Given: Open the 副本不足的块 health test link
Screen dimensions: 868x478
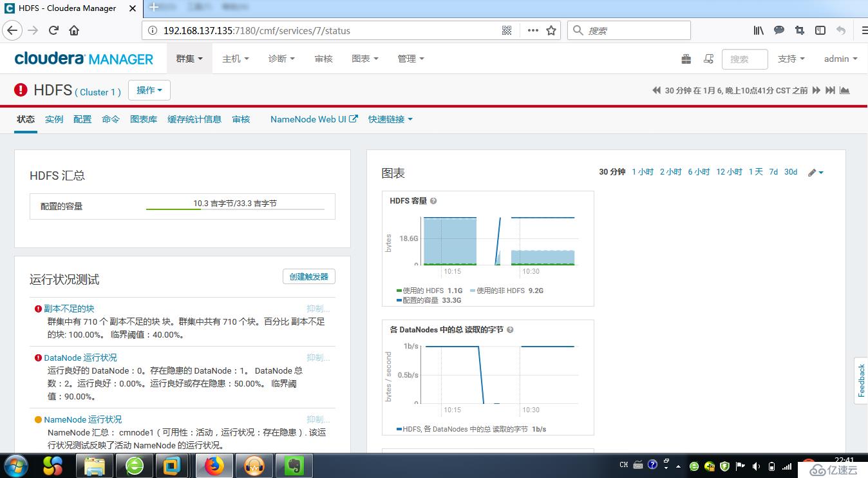Looking at the screenshot, I should coord(69,309).
